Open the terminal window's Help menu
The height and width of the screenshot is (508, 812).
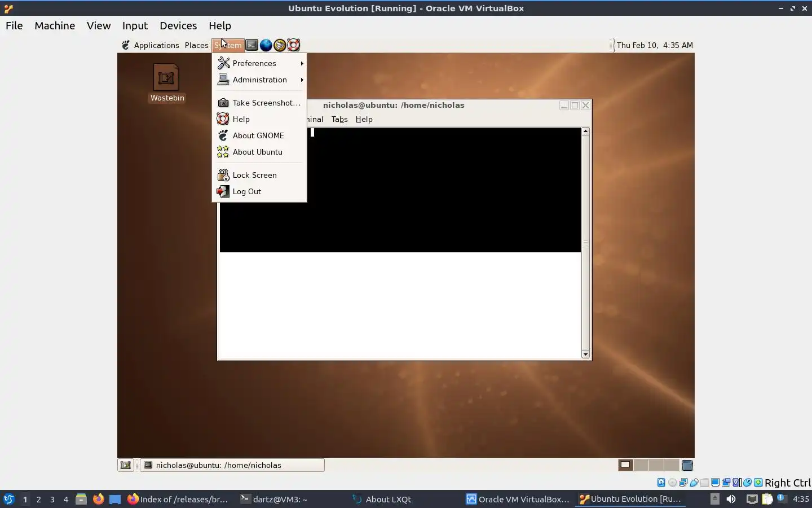tap(364, 119)
